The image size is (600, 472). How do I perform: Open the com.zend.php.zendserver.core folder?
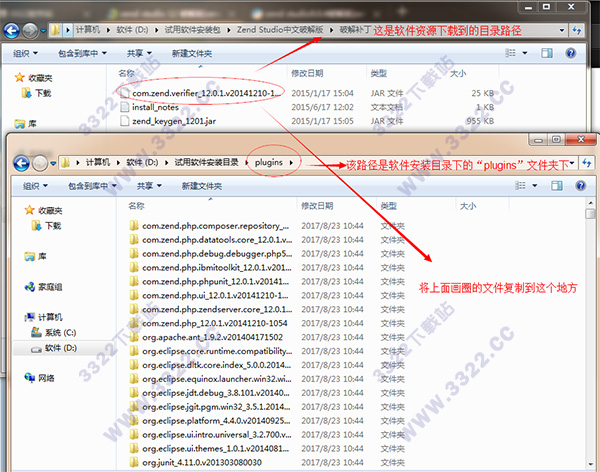tap(211, 309)
